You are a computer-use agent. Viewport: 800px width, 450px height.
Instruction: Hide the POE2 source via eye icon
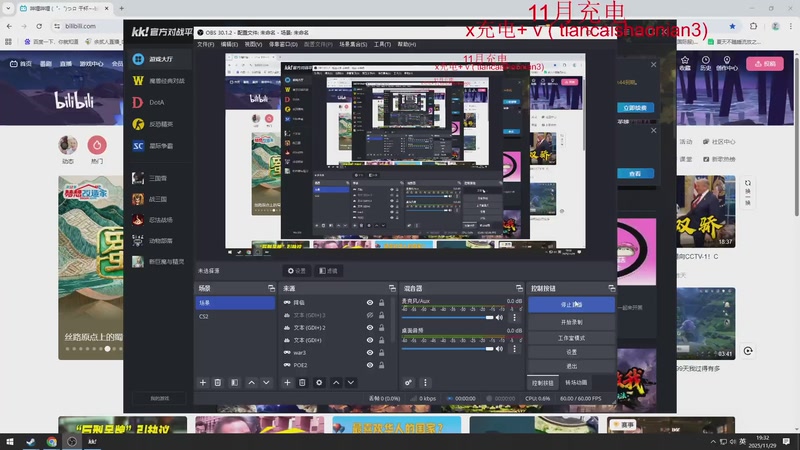(370, 365)
